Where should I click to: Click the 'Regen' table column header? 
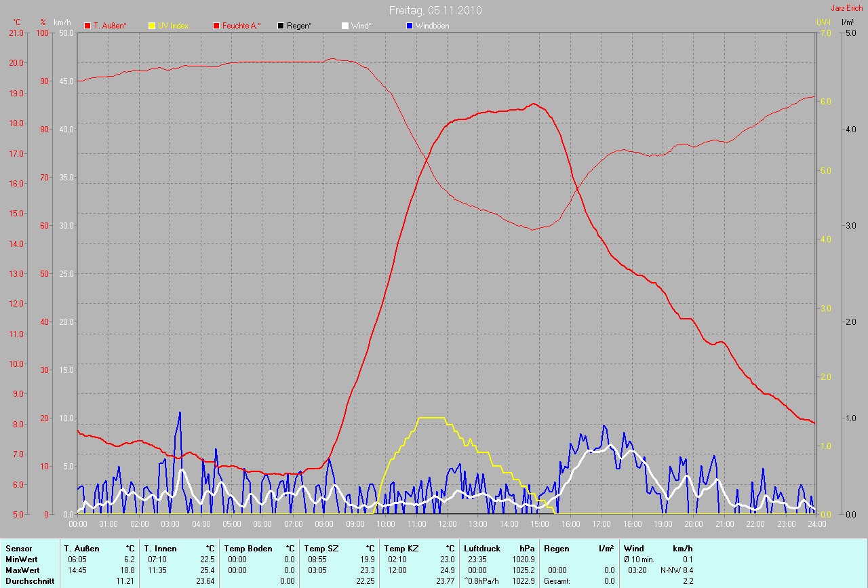tap(557, 548)
